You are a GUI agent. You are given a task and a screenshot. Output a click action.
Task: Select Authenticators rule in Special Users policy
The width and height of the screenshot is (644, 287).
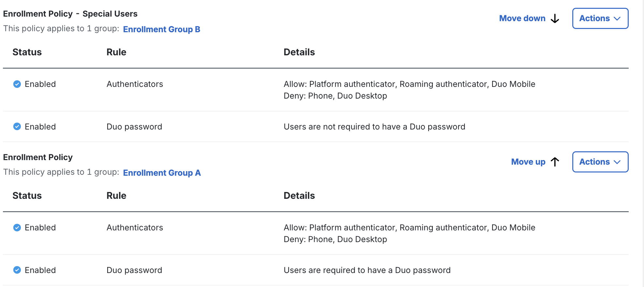(x=135, y=84)
